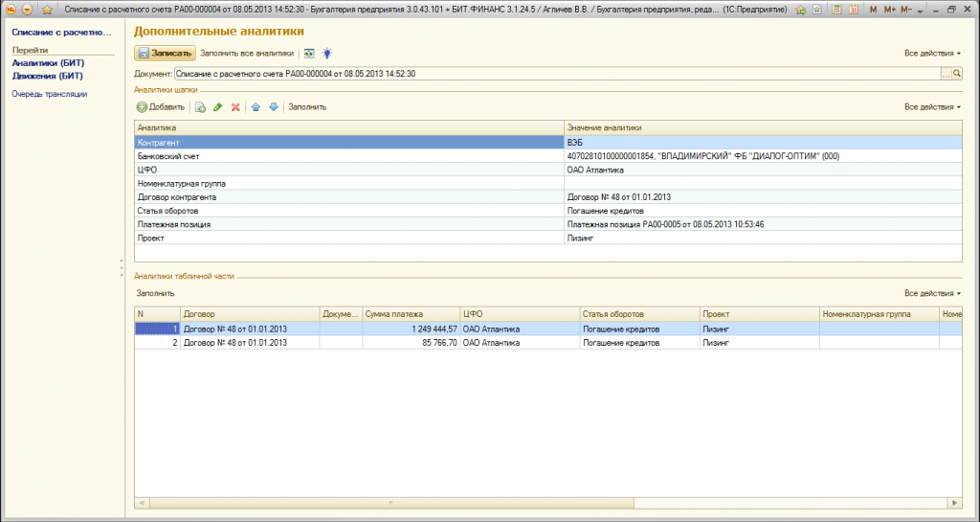Open the calendar icon showing 31
Viewport: 980px width, 522px height.
(x=854, y=10)
